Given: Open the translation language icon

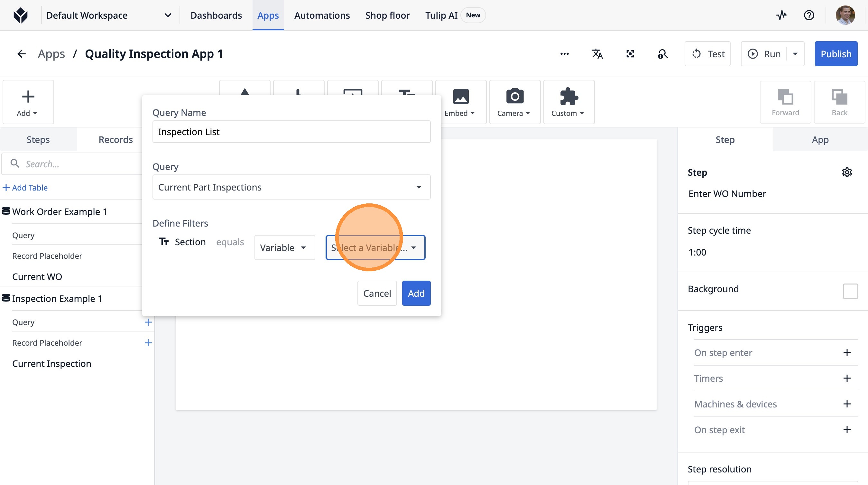Looking at the screenshot, I should pyautogui.click(x=597, y=54).
